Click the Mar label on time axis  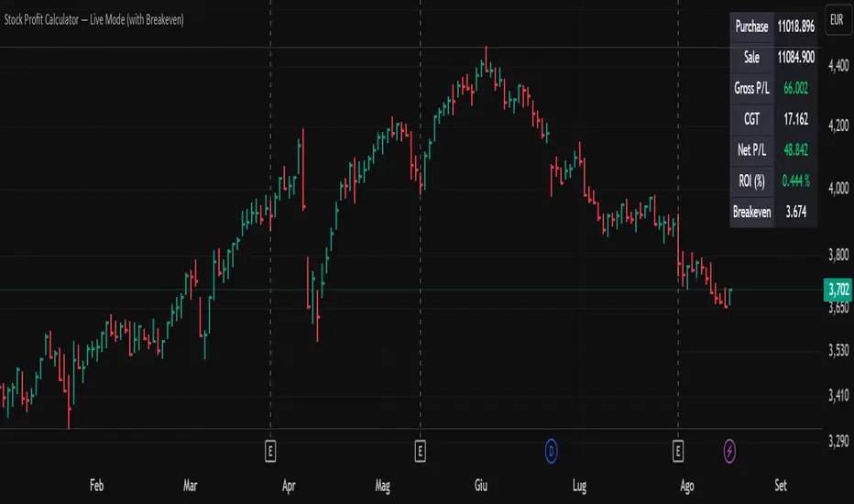(x=190, y=486)
